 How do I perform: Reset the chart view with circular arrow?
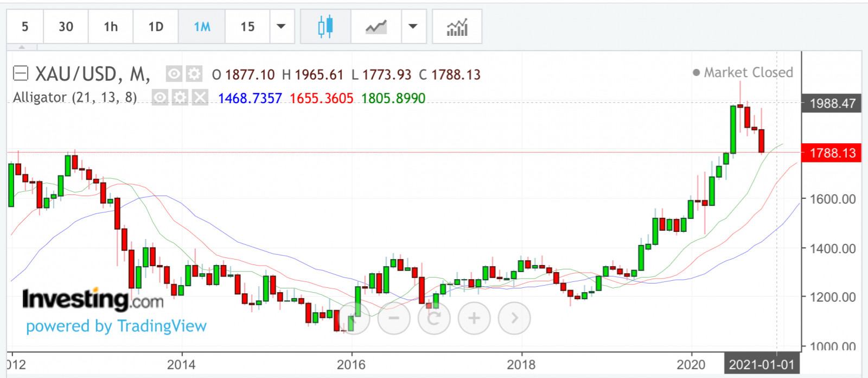[434, 318]
